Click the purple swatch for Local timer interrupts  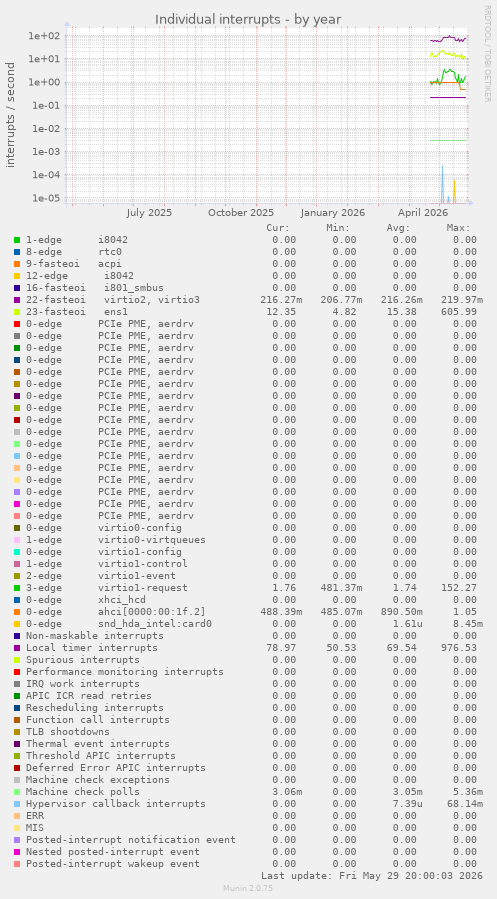click(17, 648)
